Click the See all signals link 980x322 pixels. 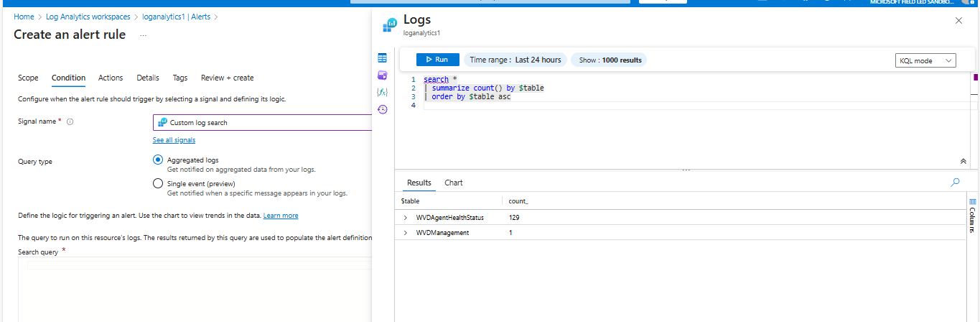click(x=174, y=139)
